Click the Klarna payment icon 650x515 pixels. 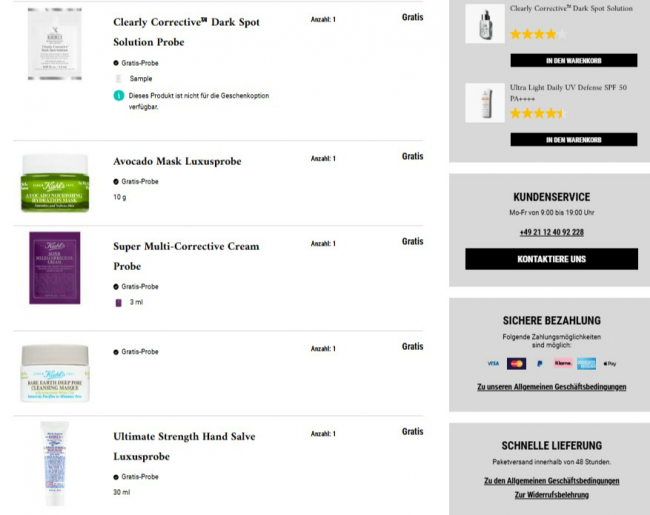[x=563, y=363]
